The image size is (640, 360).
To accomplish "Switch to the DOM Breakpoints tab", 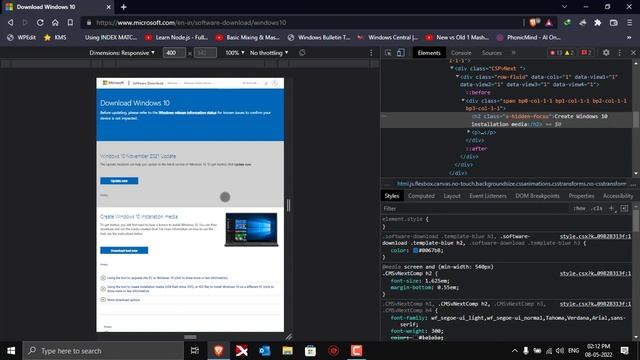I will pos(537,196).
